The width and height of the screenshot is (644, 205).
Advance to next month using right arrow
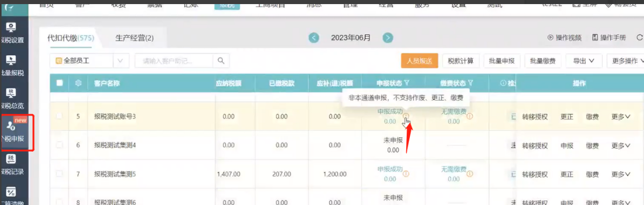pyautogui.click(x=388, y=37)
